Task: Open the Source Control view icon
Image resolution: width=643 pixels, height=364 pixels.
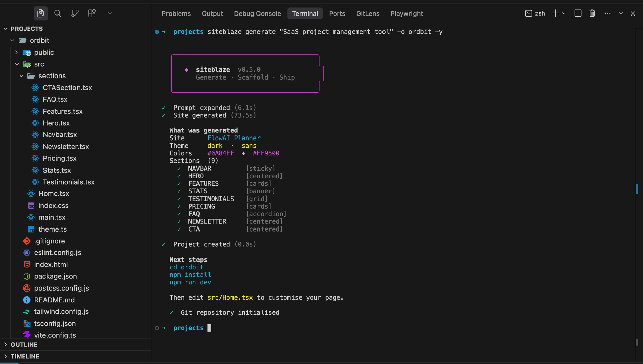Action: click(x=75, y=13)
